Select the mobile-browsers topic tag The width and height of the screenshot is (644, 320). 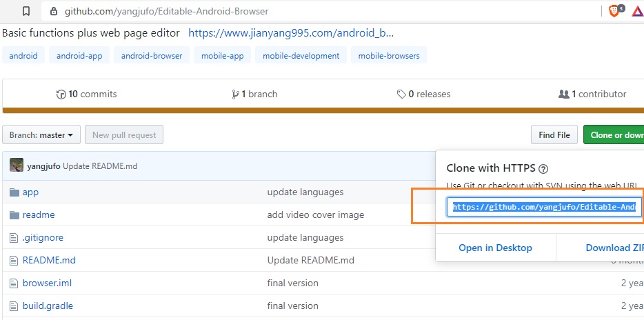pyautogui.click(x=389, y=55)
